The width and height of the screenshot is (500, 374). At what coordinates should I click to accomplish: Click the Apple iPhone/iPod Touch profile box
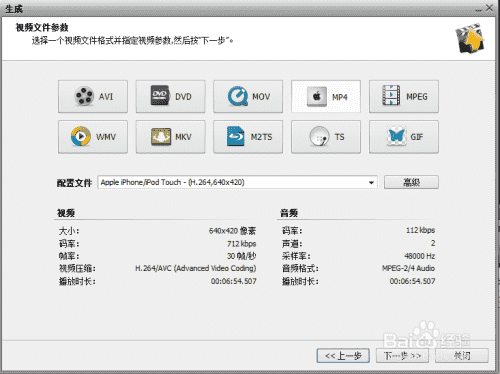237,182
